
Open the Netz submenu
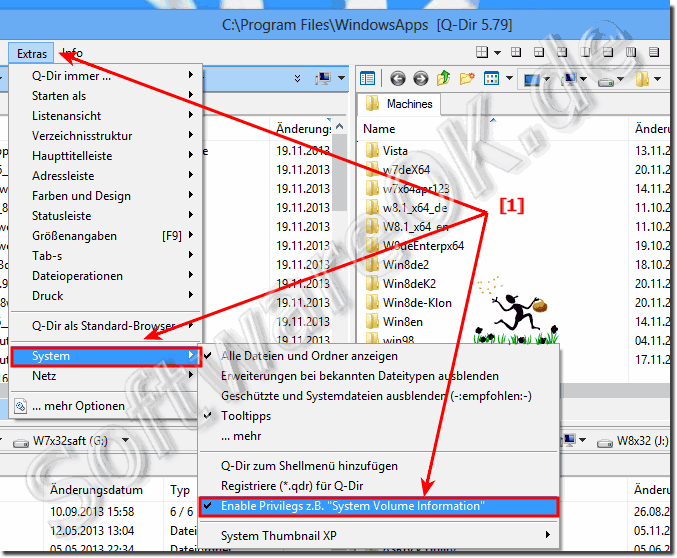click(106, 376)
